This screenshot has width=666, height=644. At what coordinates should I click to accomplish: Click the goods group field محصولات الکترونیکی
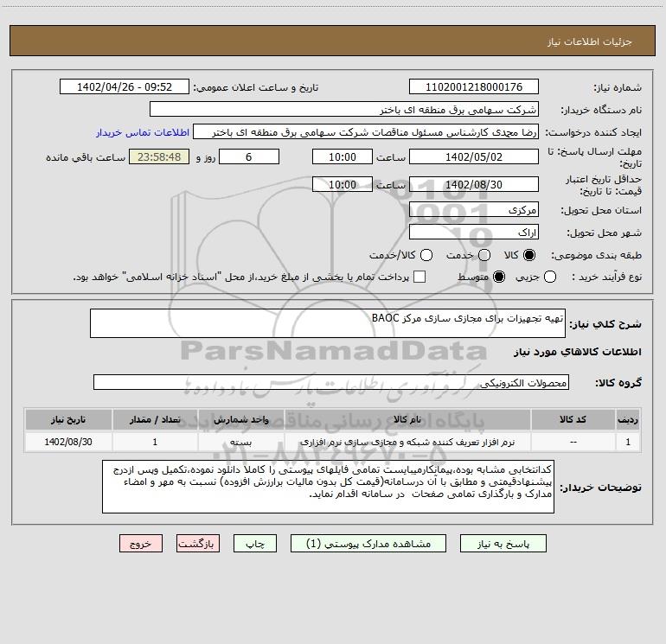(x=331, y=382)
